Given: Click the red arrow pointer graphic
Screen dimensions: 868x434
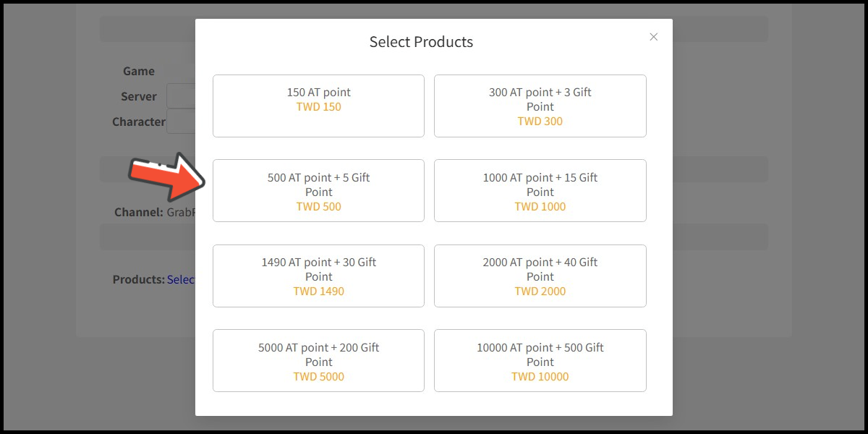Looking at the screenshot, I should tap(165, 176).
